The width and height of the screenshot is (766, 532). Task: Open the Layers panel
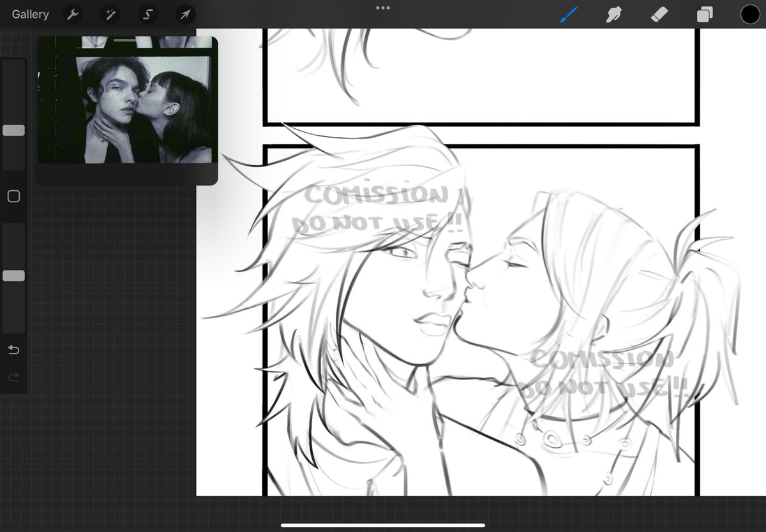pyautogui.click(x=704, y=13)
